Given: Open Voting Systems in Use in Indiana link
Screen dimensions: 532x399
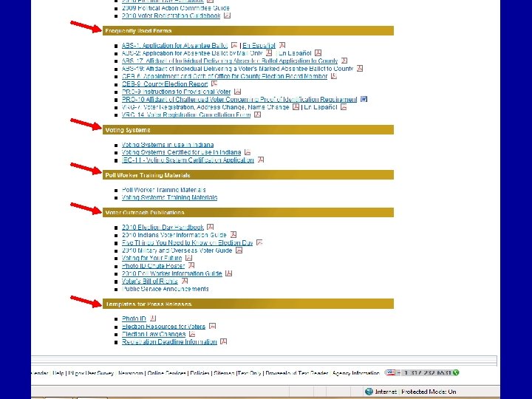Looking at the screenshot, I should 168,145.
